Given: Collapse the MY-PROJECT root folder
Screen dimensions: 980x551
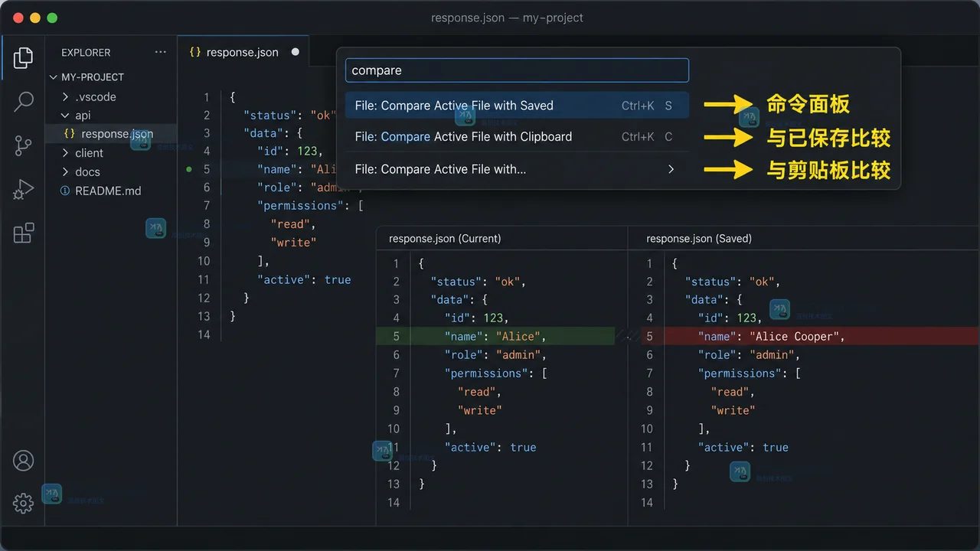Looking at the screenshot, I should (x=54, y=77).
